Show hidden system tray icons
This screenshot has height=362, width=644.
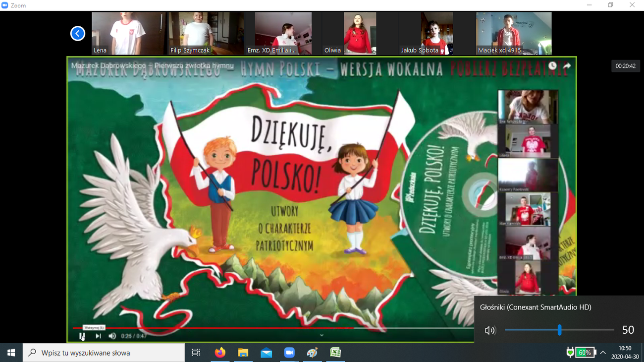click(603, 353)
